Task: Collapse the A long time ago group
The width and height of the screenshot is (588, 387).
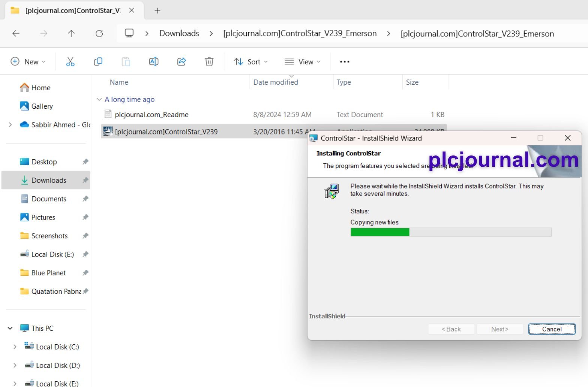Action: [x=99, y=99]
